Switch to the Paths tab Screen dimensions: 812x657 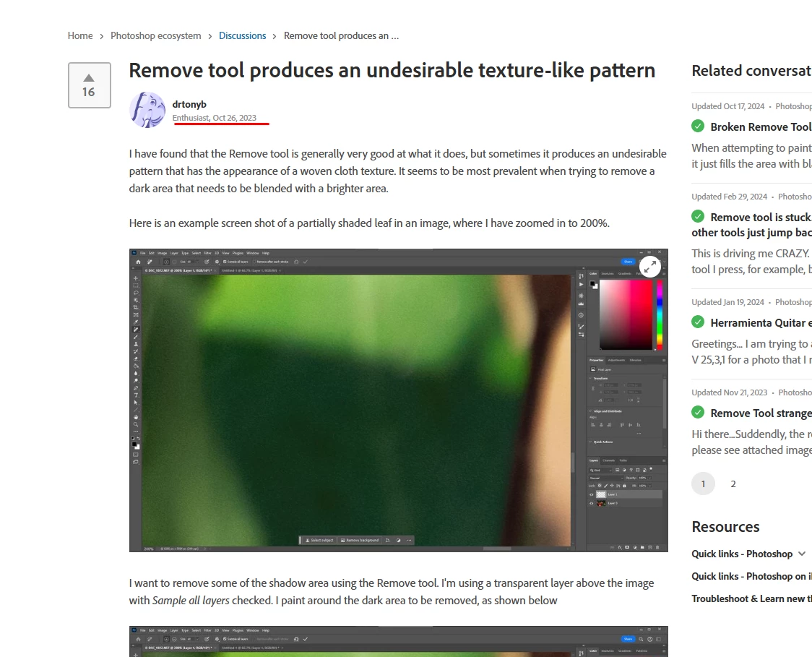tap(623, 460)
